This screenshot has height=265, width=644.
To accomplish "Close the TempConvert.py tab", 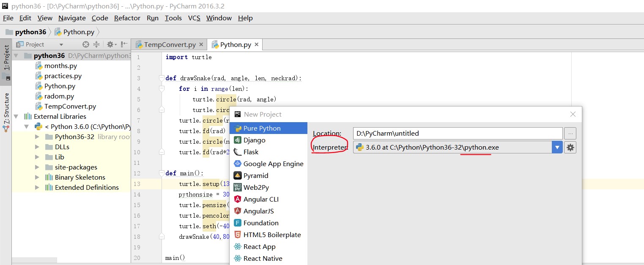I will click(x=201, y=44).
